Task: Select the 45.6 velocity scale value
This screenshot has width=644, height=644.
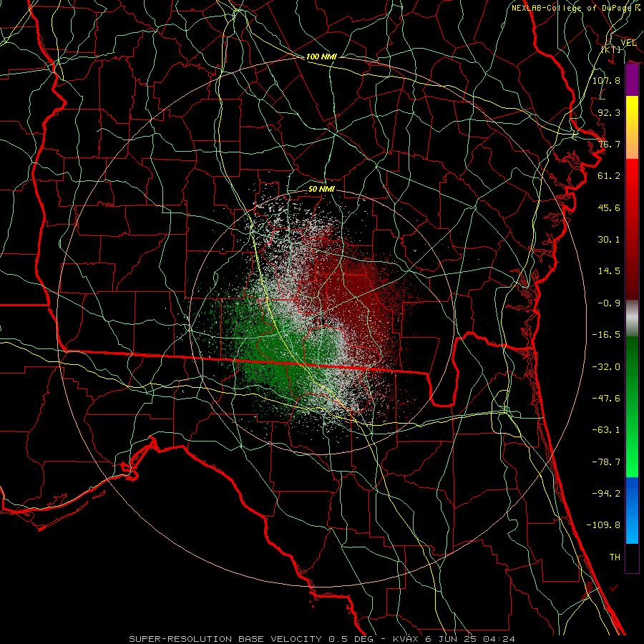Action: [609, 208]
